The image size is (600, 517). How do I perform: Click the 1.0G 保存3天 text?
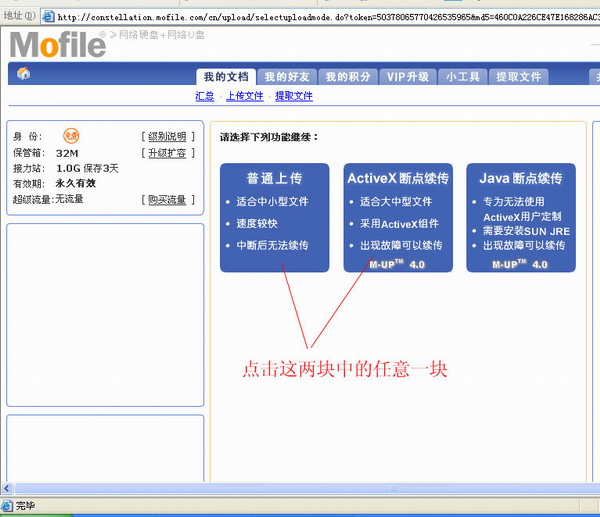(87, 168)
